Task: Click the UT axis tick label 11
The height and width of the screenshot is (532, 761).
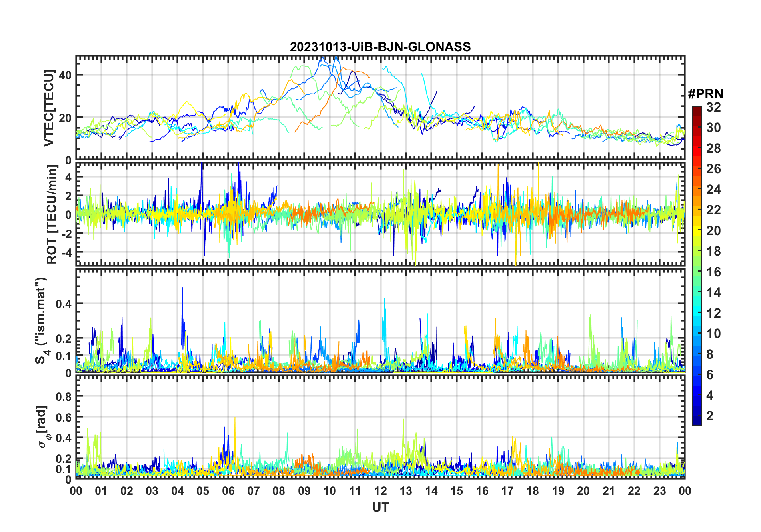Action: pos(355,491)
